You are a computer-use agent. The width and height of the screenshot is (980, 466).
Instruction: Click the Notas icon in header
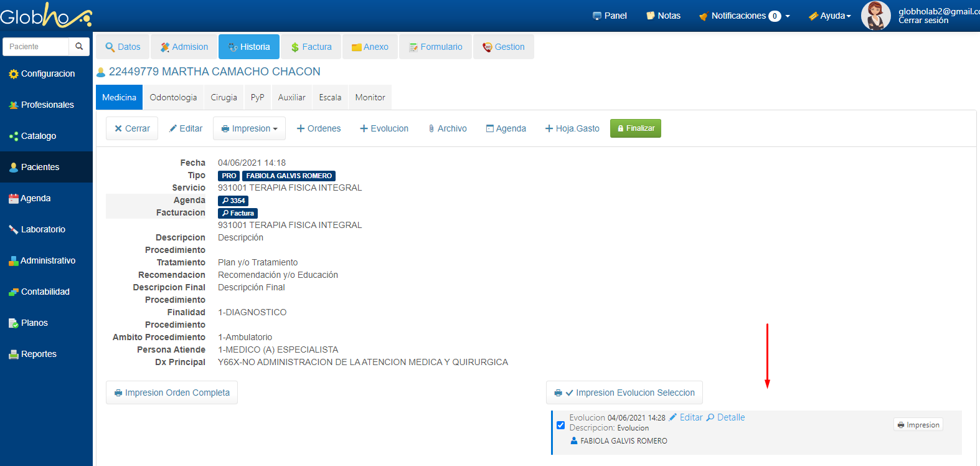[651, 16]
